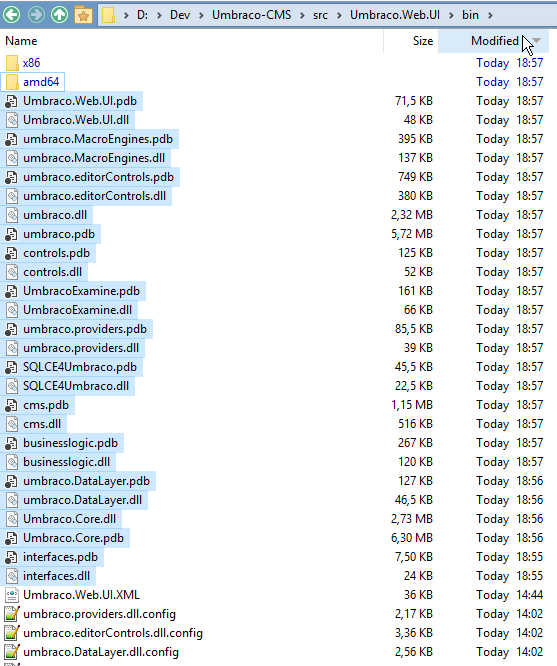The image size is (557, 666).
Task: Expand breadcrumb arrow before D:
Action: (126, 15)
